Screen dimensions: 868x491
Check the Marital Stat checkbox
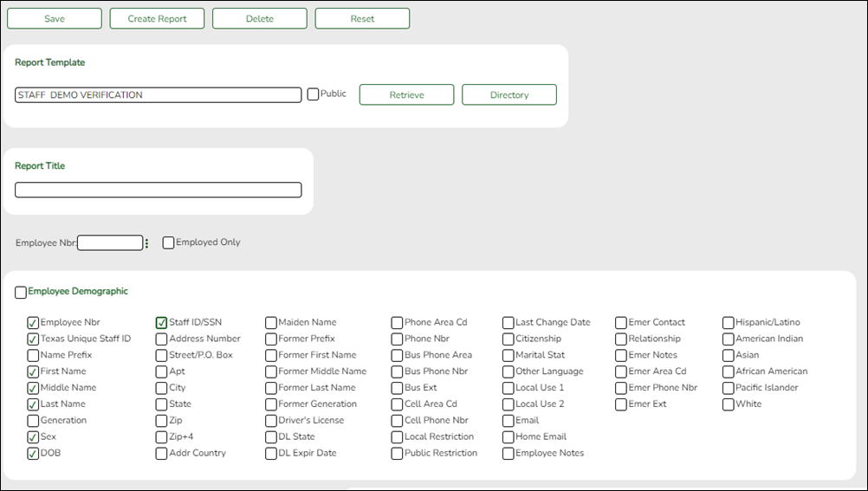click(508, 355)
